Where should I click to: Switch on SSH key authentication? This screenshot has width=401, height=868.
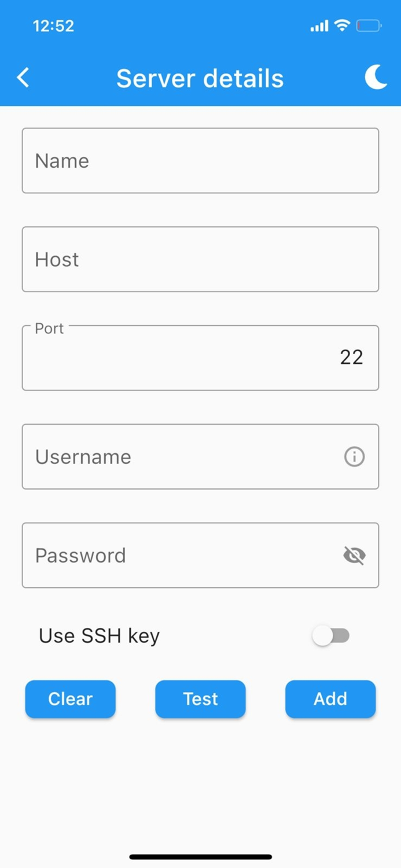331,635
